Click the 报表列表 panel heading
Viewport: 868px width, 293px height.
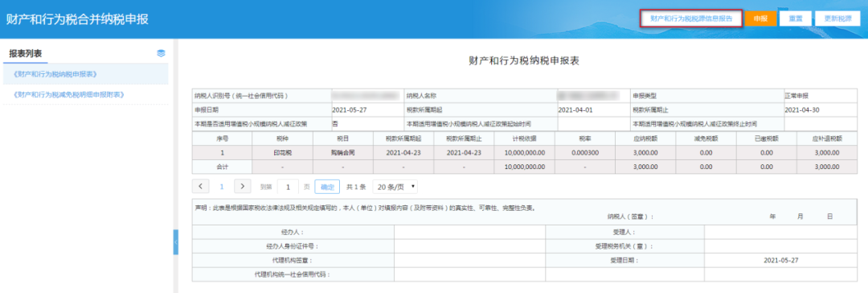[26, 53]
